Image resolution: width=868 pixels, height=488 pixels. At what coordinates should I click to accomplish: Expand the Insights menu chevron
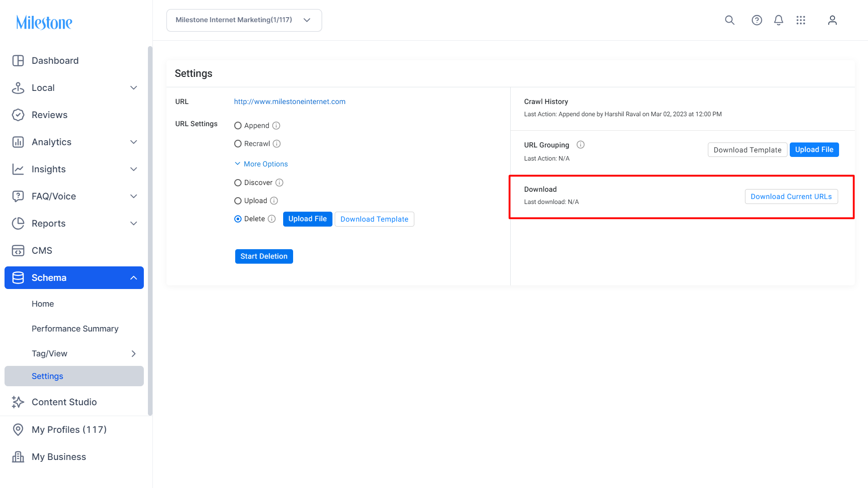133,169
